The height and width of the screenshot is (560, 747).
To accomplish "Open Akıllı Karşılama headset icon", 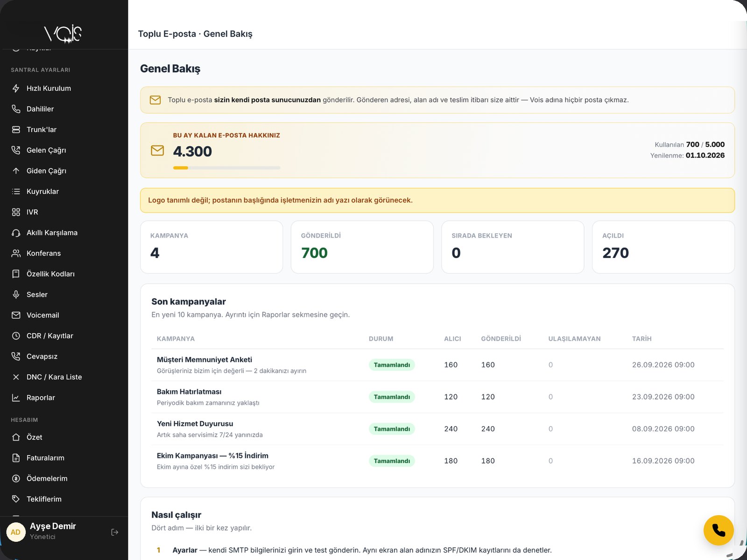I will pos(16,232).
